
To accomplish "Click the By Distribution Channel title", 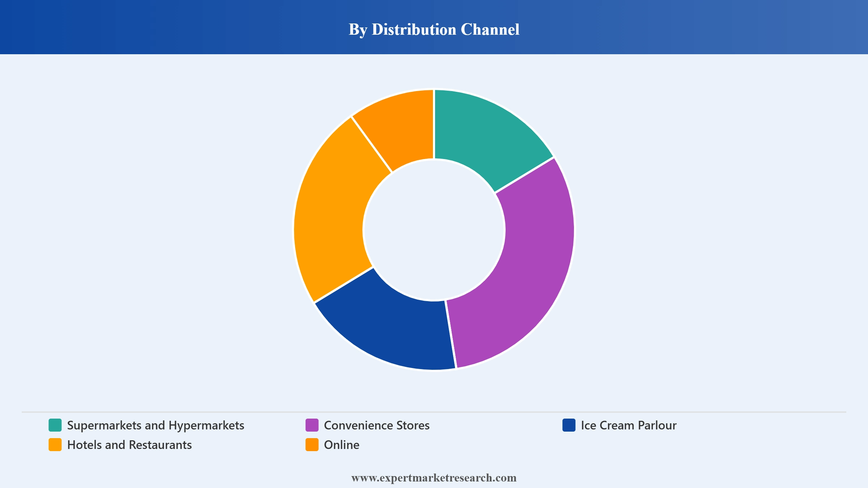I will click(434, 29).
